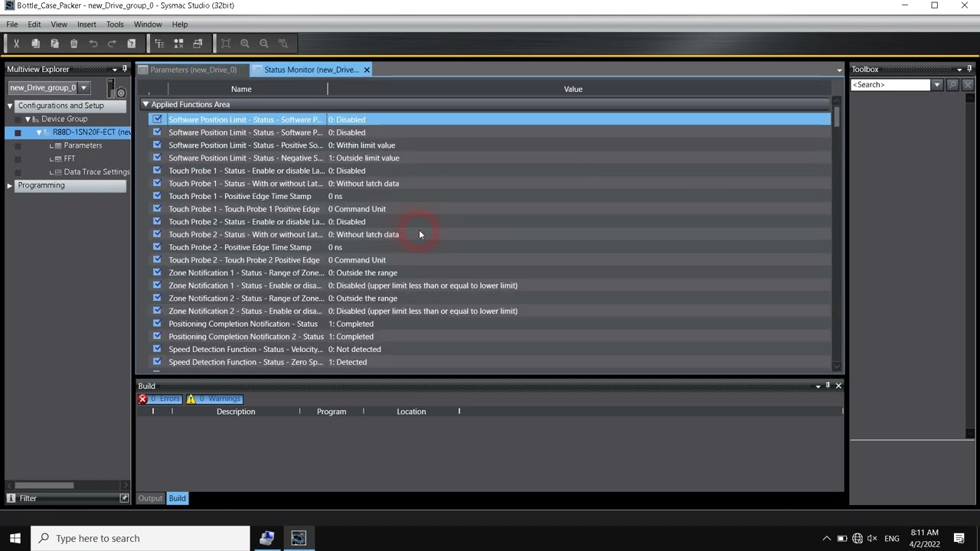This screenshot has width=980, height=551.
Task: Collapse Configurations and Setup tree node
Action: coord(10,106)
